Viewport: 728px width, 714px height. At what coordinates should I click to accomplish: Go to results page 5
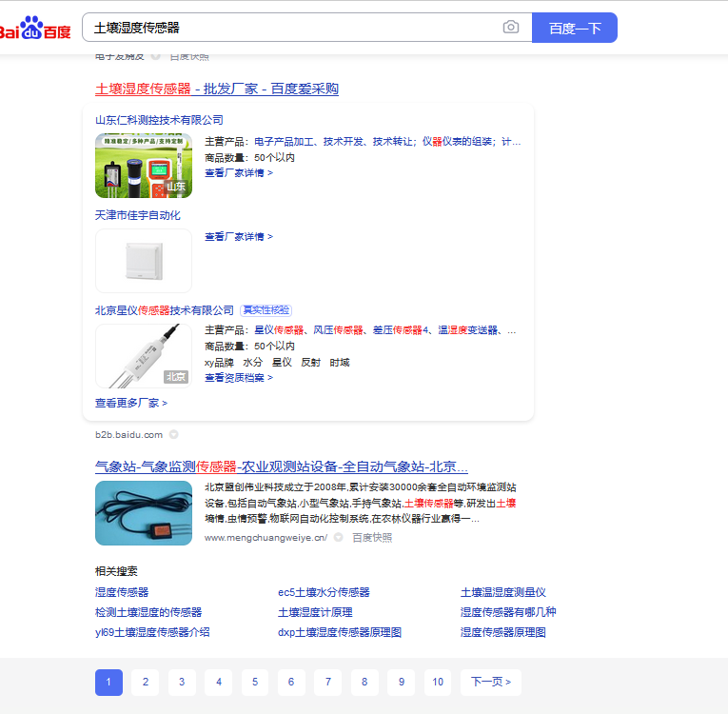click(255, 682)
